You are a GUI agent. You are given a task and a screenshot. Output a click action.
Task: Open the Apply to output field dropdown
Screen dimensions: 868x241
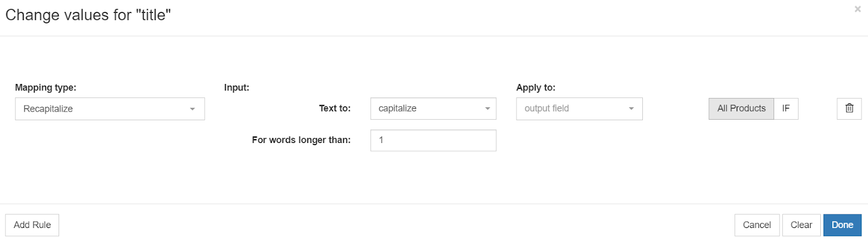[579, 108]
